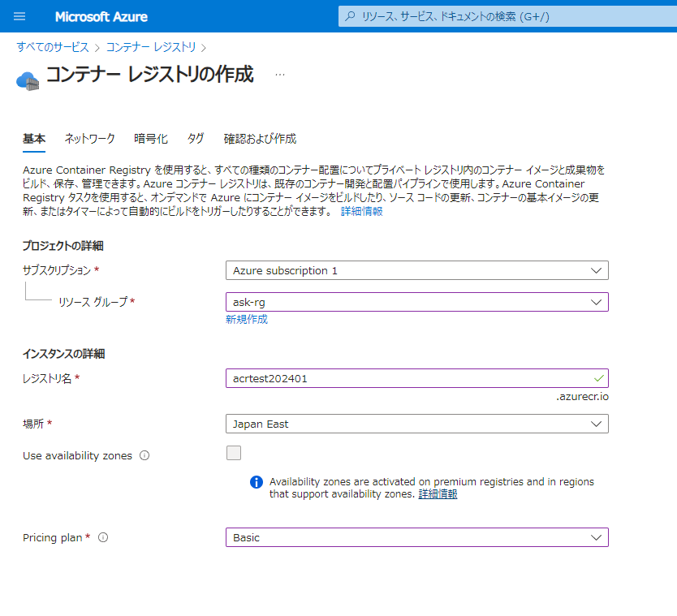Click 新規作成 under resource group

(x=247, y=320)
